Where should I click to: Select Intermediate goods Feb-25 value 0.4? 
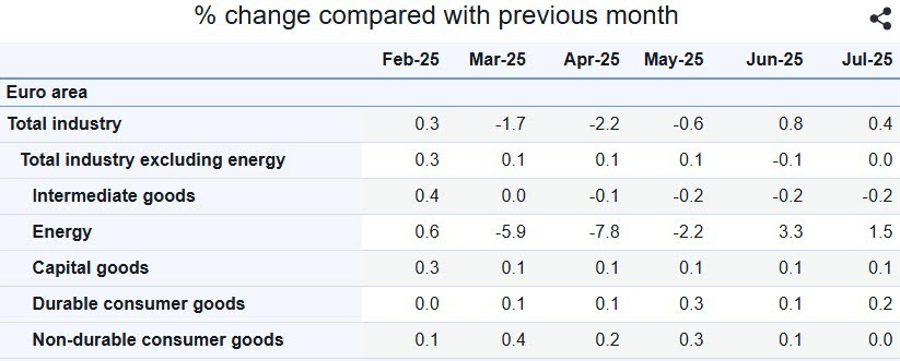[x=426, y=196]
